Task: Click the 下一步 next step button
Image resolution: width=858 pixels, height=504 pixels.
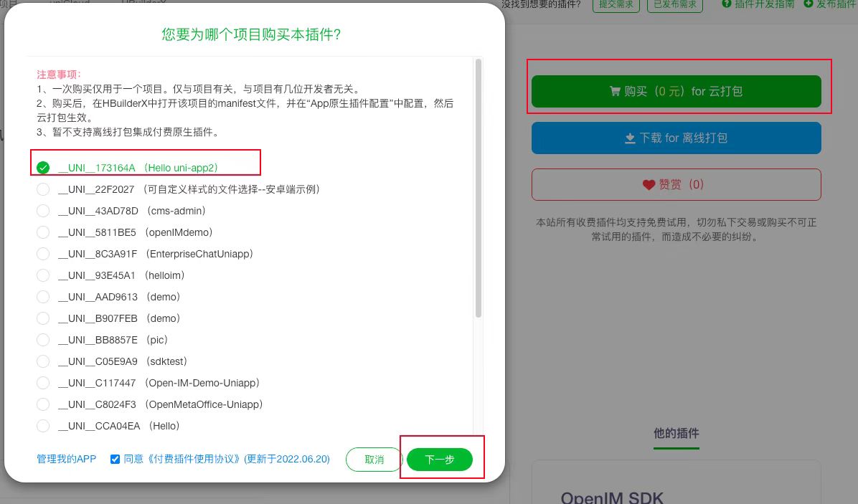Action: 440,460
